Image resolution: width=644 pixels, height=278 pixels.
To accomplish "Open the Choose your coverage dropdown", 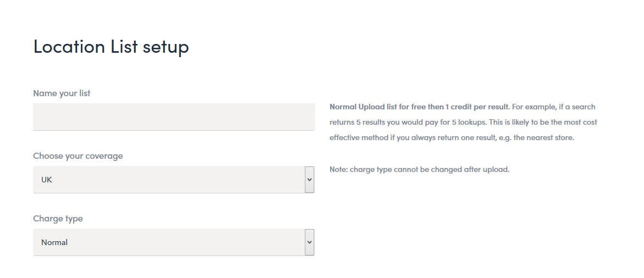I will (174, 180).
